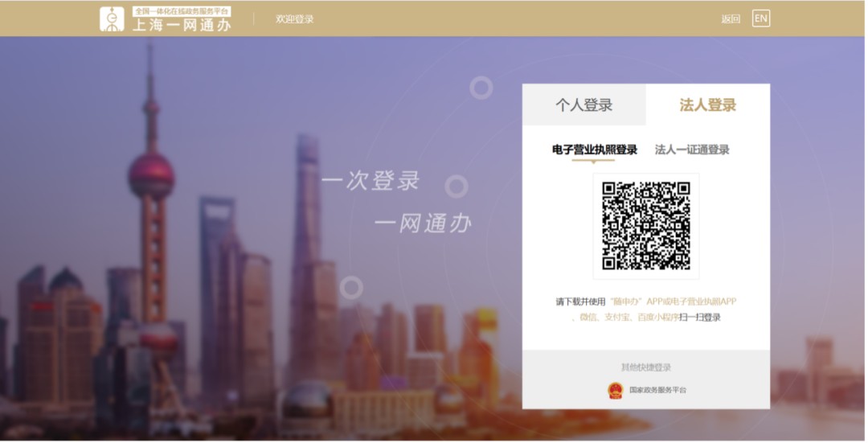Image resolution: width=868 pixels, height=443 pixels.
Task: Click the 一次登录 slogan text
Action: [371, 180]
